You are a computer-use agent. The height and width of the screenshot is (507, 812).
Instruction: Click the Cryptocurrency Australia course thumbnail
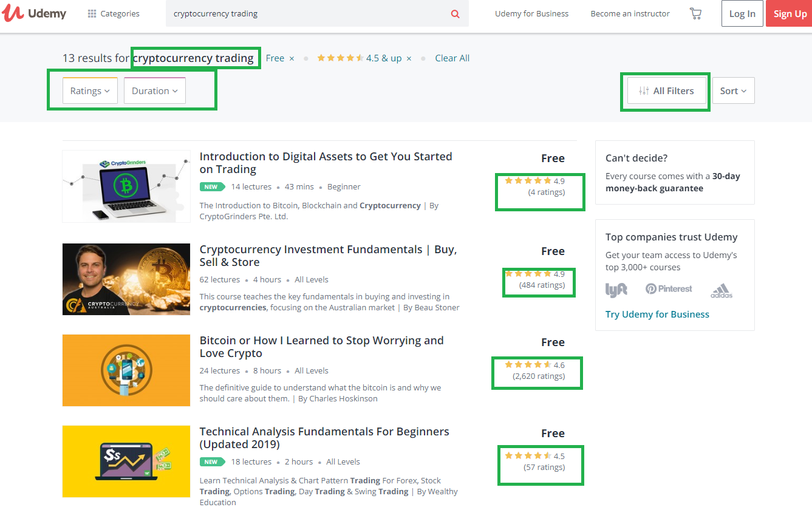126,279
